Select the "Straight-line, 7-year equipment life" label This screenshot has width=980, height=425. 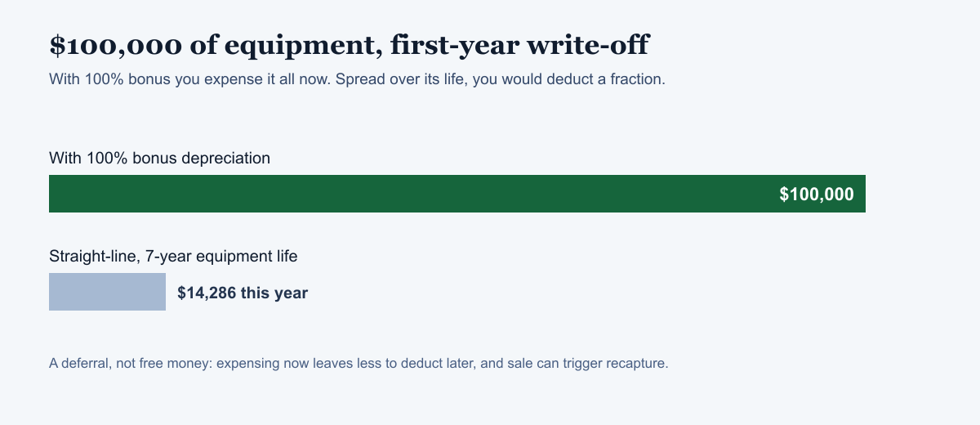173,256
